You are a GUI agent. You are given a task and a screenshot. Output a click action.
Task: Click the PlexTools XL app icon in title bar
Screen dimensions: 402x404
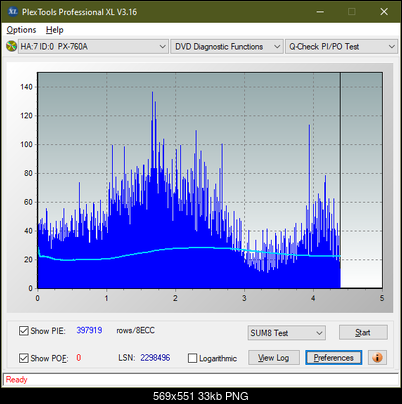[x=12, y=12]
